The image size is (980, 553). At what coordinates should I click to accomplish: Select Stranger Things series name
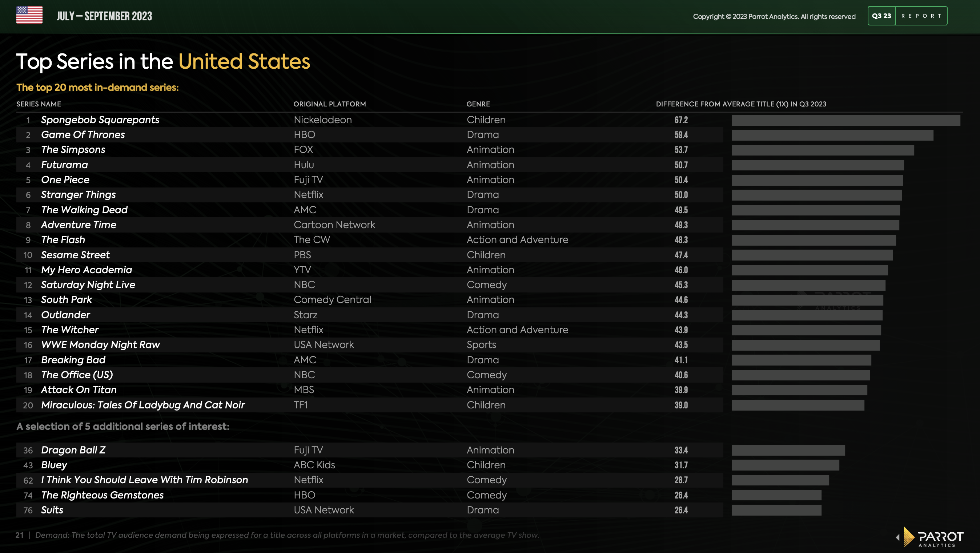coord(79,195)
